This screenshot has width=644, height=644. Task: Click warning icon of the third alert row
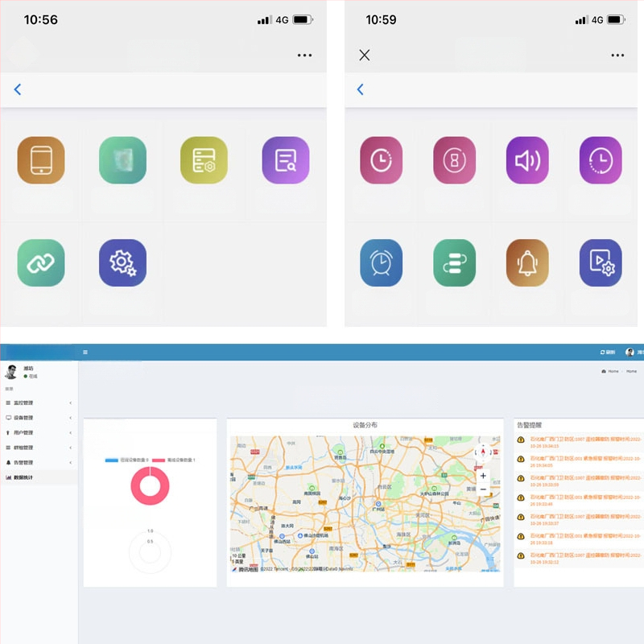pos(521,478)
